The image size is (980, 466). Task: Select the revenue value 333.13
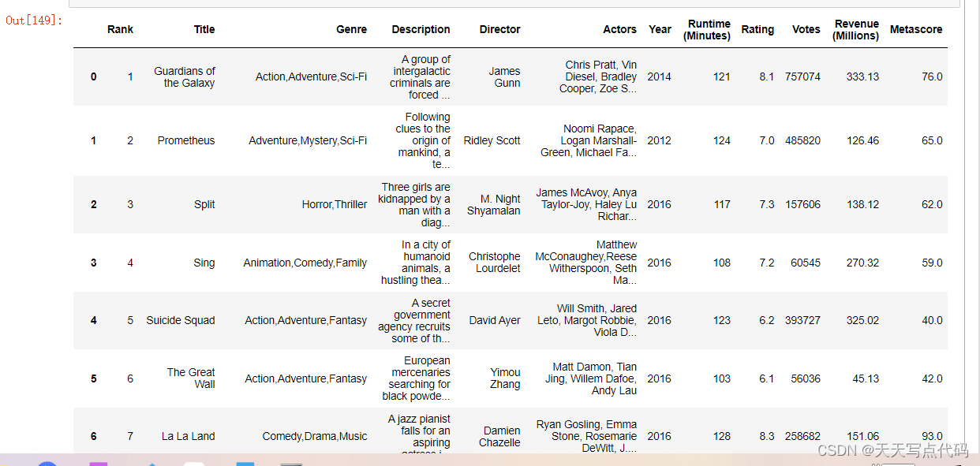(x=862, y=77)
